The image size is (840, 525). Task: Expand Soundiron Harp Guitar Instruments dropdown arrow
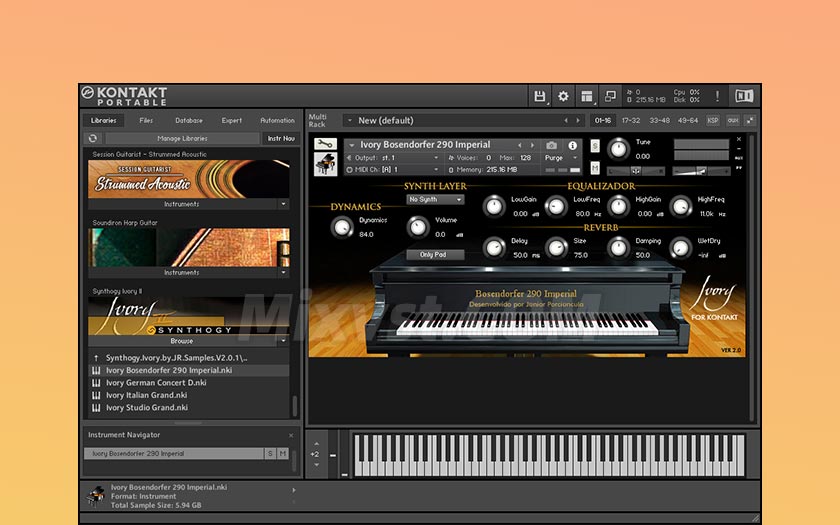[x=283, y=273]
